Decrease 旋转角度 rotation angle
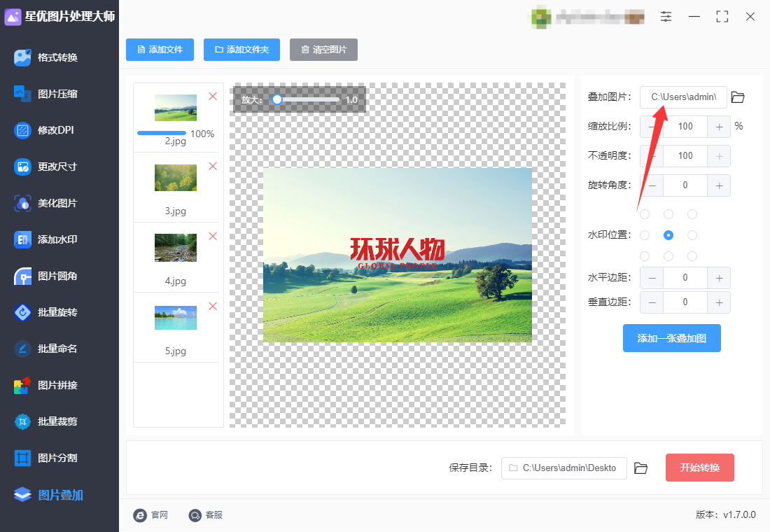The width and height of the screenshot is (770, 532). tap(652, 185)
